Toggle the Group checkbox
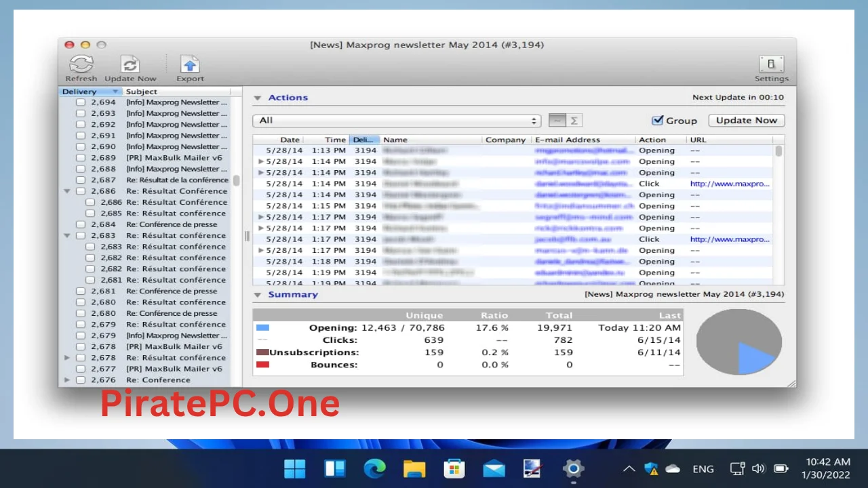Screen dimensions: 868x488 [x=657, y=120]
